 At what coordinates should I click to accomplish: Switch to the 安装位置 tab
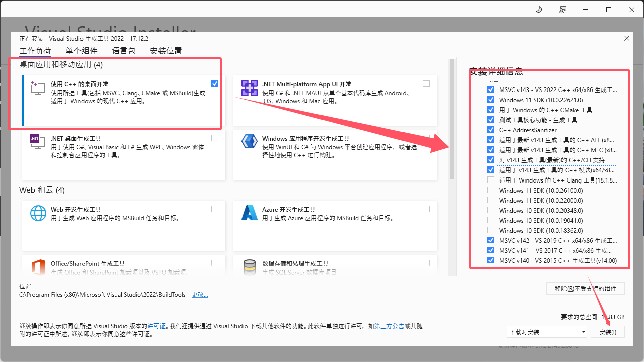coord(166,51)
